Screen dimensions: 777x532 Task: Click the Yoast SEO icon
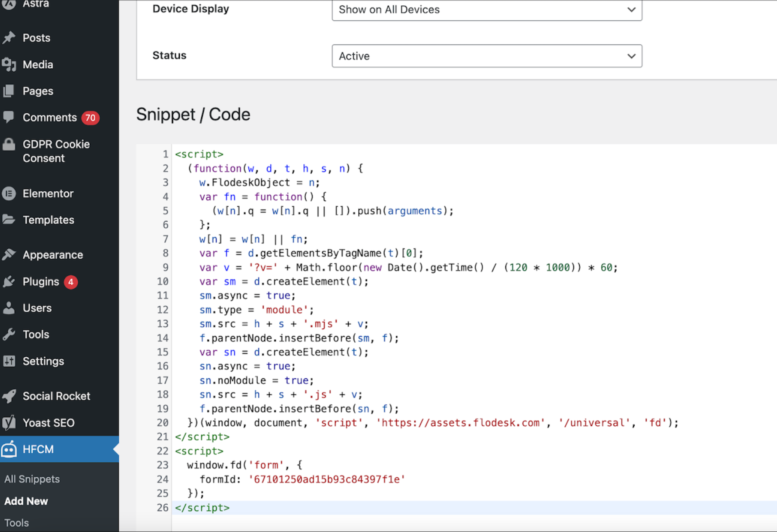click(9, 422)
